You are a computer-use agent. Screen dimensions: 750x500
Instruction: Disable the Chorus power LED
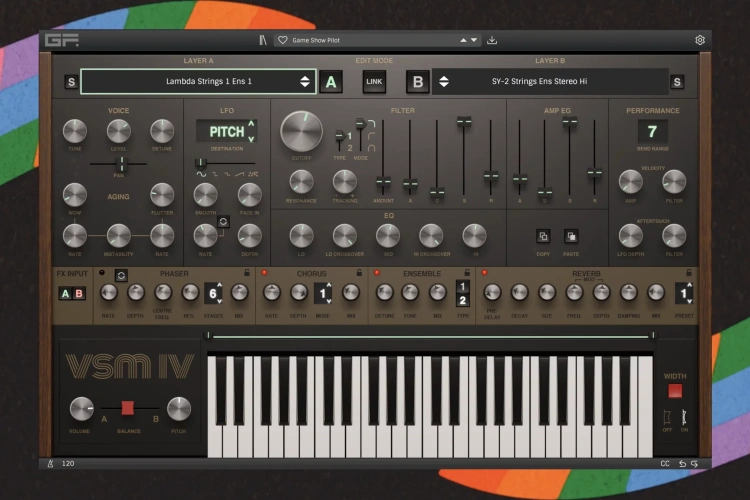pyautogui.click(x=264, y=272)
